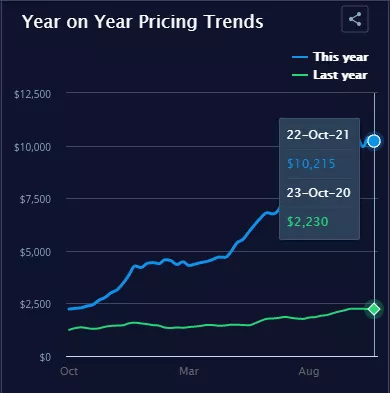Click the $2,500 y-axis label
Viewport: 390px width, 393px height.
(x=35, y=304)
